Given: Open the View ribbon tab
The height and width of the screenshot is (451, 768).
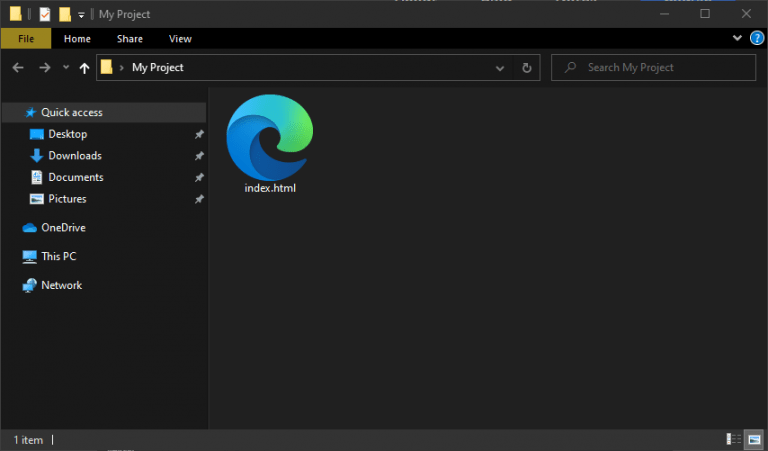Looking at the screenshot, I should (x=180, y=38).
